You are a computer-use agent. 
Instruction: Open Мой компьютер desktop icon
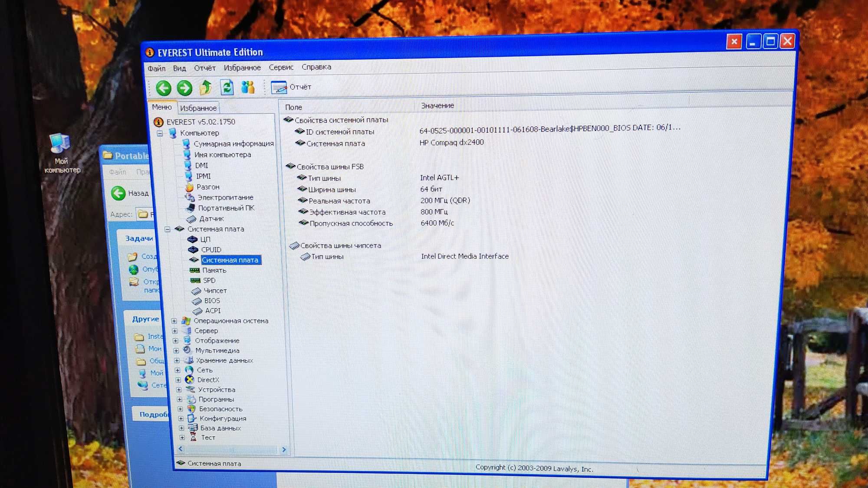(x=62, y=153)
